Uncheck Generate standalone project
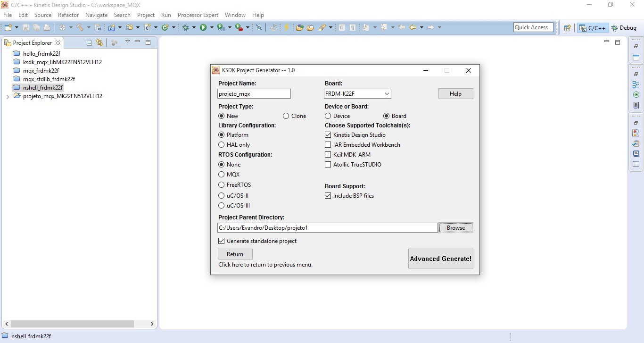644x343 pixels. point(222,241)
